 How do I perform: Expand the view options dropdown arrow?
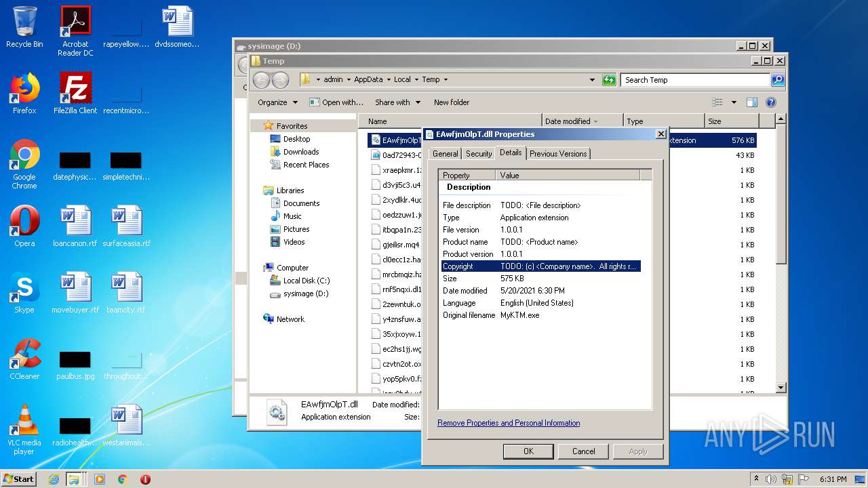pyautogui.click(x=734, y=102)
